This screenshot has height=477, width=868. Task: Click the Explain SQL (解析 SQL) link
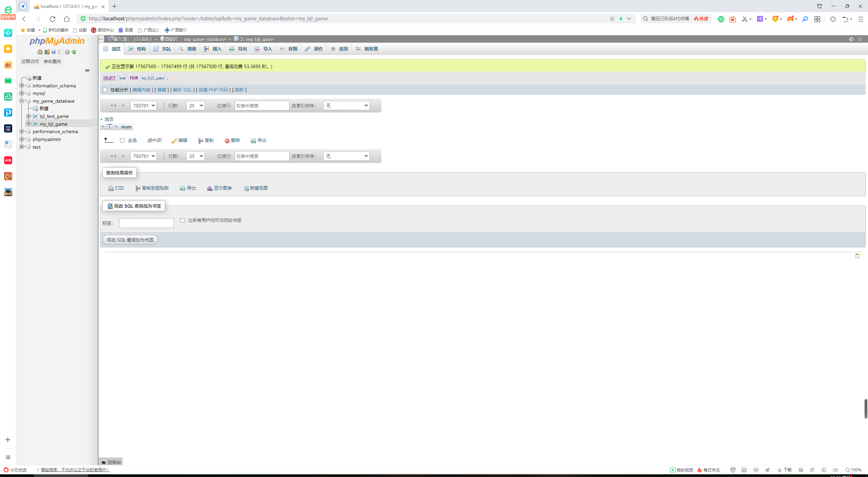[183, 90]
